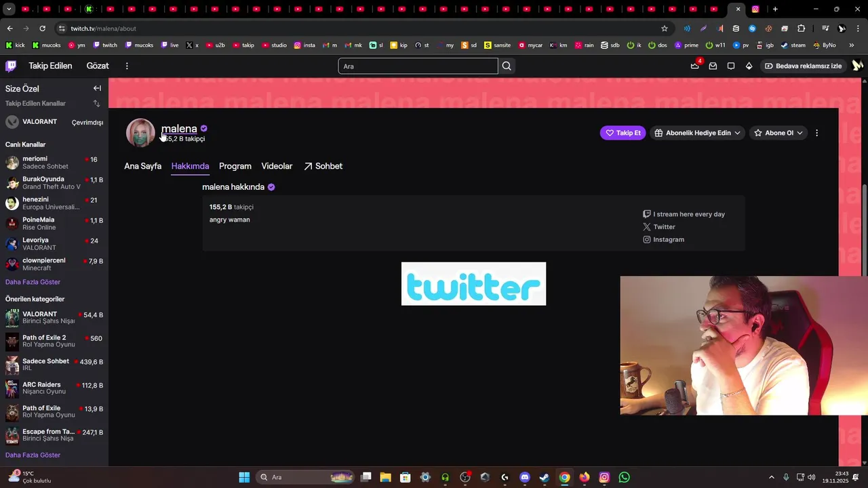
Task: Click the Takip Et follow button
Action: click(x=623, y=133)
